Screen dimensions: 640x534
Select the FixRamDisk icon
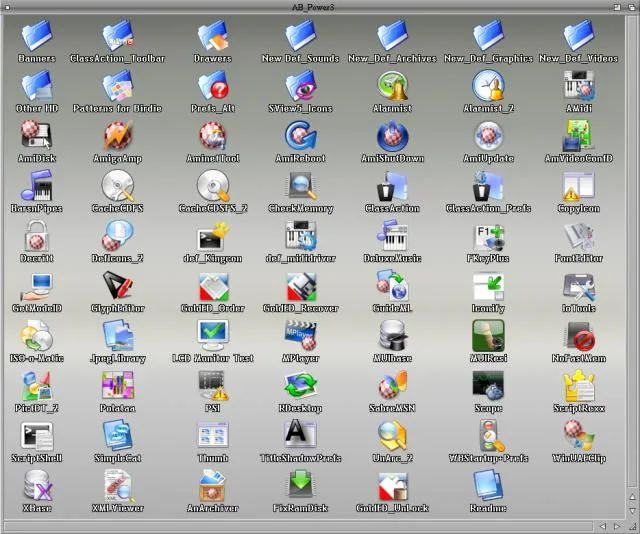[x=300, y=485]
